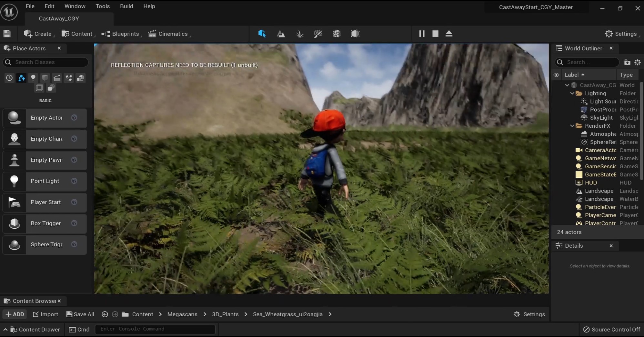The height and width of the screenshot is (337, 644).
Task: Click the Selection mode icon
Action: [x=262, y=34]
